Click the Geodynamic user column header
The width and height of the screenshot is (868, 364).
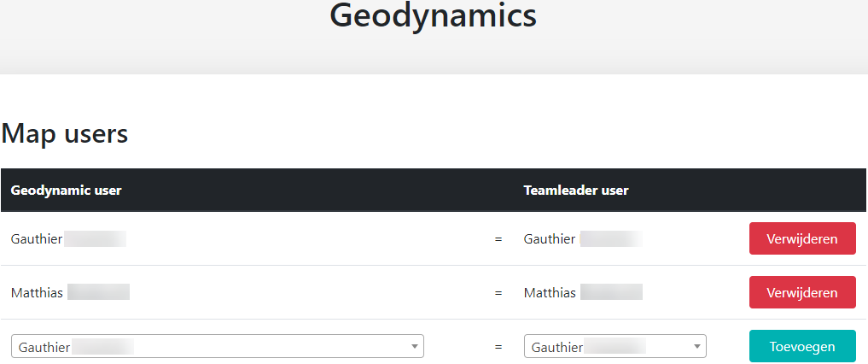pyautogui.click(x=66, y=190)
